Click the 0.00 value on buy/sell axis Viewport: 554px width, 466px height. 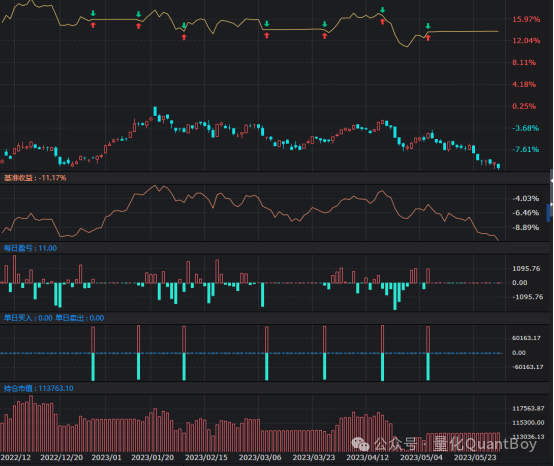519,353
